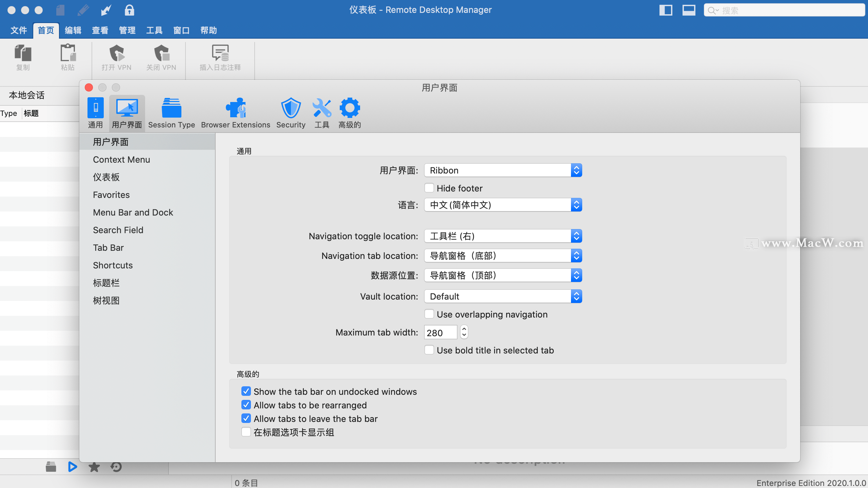The height and width of the screenshot is (488, 868).
Task: Switch to the 查看 ribbon tab
Action: click(x=100, y=30)
